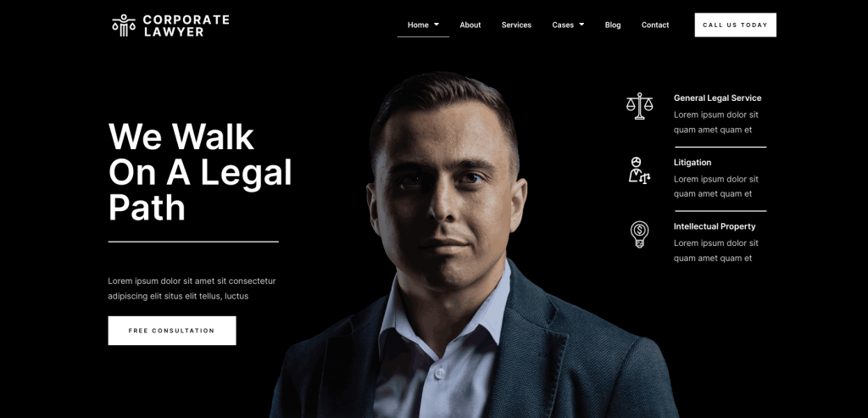
Task: Expand the Home dropdown arrow
Action: (x=437, y=25)
